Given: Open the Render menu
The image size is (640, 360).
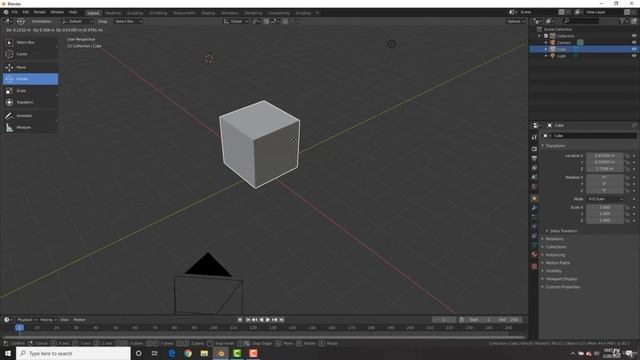Looking at the screenshot, I should pyautogui.click(x=40, y=12).
